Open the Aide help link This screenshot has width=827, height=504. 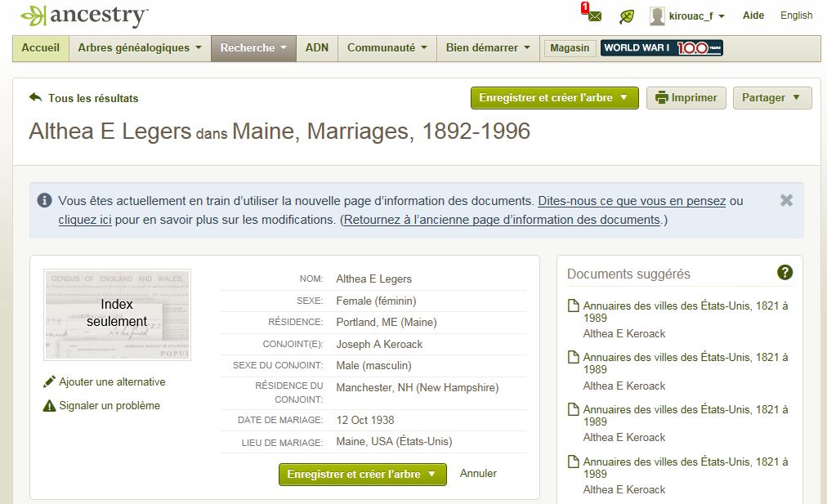click(x=753, y=16)
